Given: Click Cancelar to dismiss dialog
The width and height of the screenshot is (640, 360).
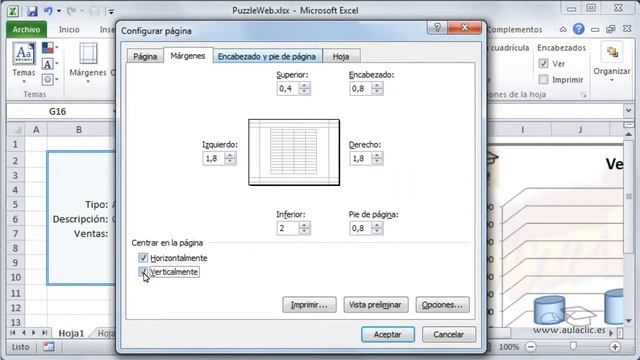Looking at the screenshot, I should pyautogui.click(x=449, y=334).
